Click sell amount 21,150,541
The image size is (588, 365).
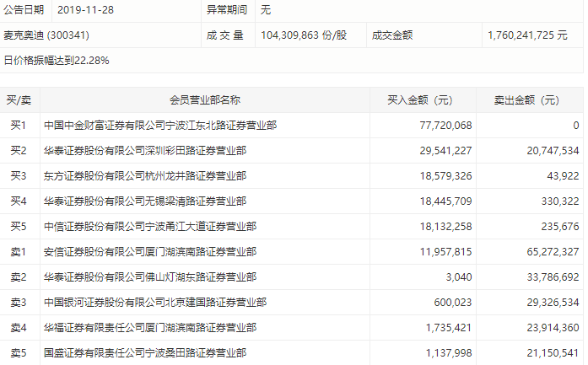[x=553, y=353]
